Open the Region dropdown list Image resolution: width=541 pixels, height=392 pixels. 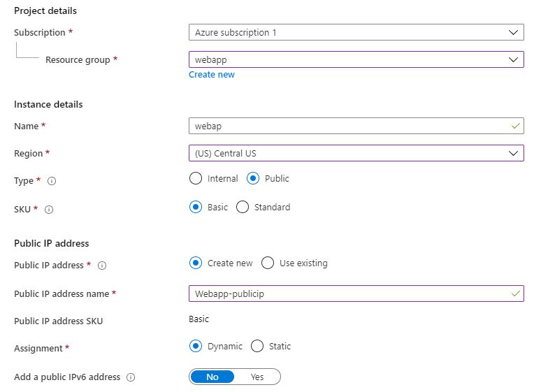(x=356, y=153)
